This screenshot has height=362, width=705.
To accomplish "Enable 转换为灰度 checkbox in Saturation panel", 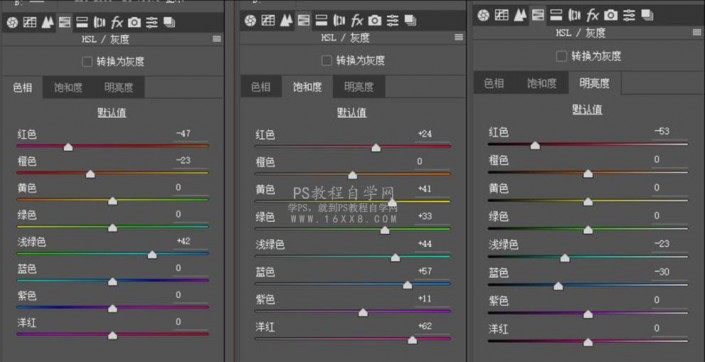I will point(327,60).
